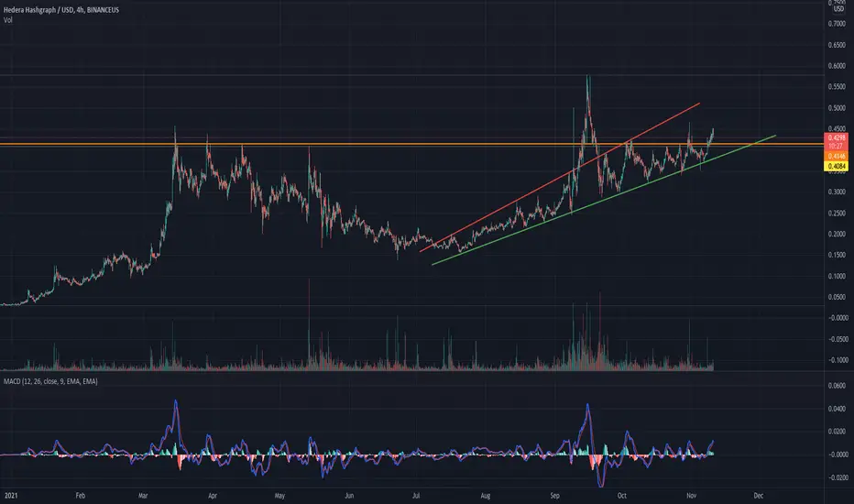Click the 0.5000 price axis label

(837, 108)
